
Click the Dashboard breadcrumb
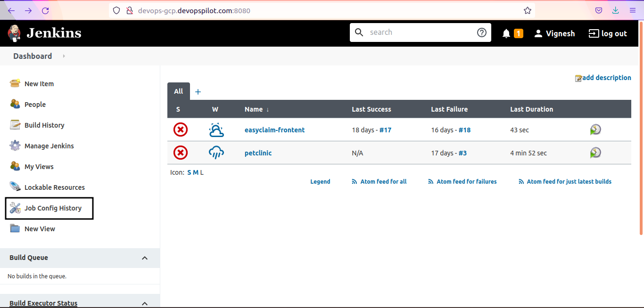[33, 56]
